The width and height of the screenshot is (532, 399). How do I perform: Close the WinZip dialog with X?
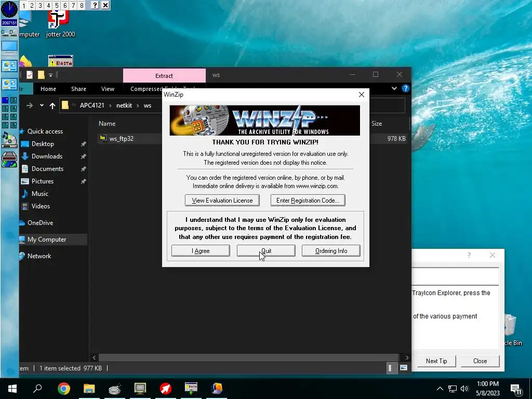tap(362, 95)
